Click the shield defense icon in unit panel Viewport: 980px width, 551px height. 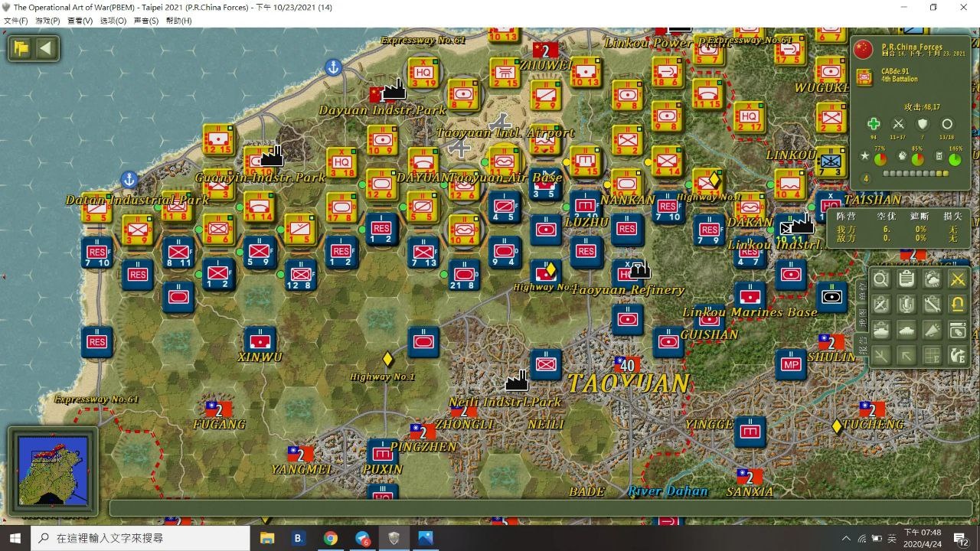[x=923, y=124]
